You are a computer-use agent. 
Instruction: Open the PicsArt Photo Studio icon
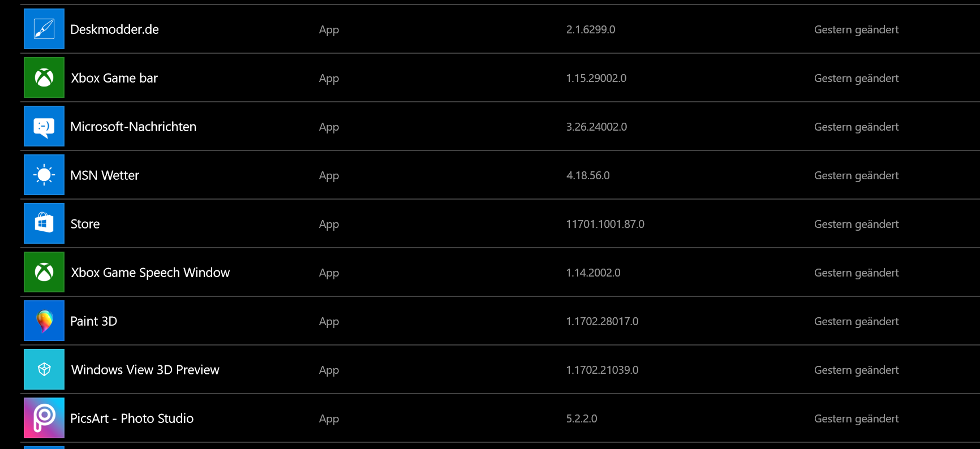tap(44, 418)
